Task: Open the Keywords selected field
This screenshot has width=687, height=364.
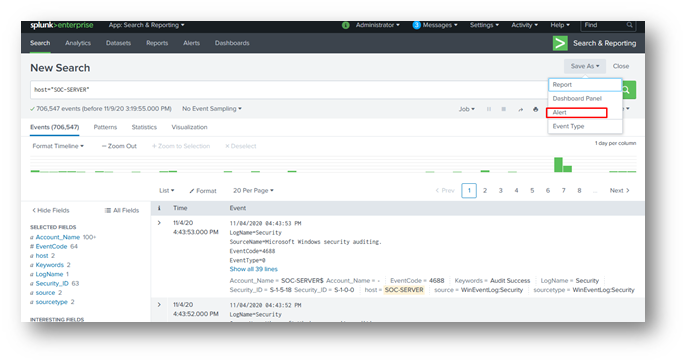Action: [50, 265]
